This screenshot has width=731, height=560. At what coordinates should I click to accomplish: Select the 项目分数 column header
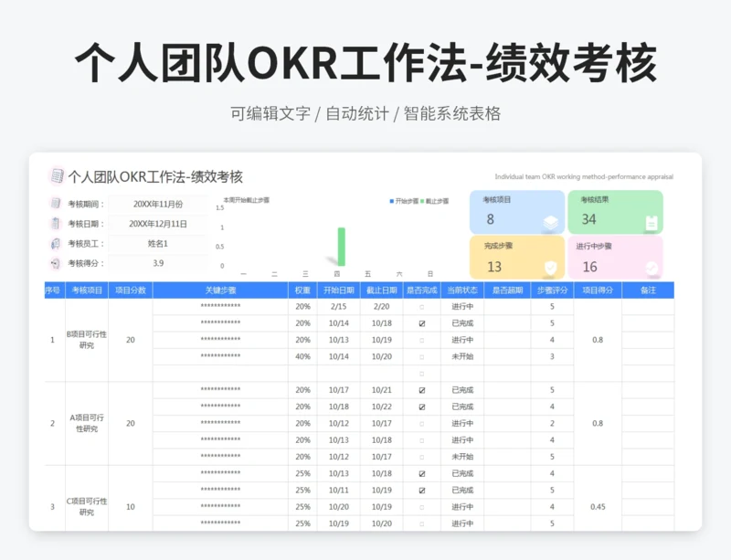pyautogui.click(x=131, y=290)
